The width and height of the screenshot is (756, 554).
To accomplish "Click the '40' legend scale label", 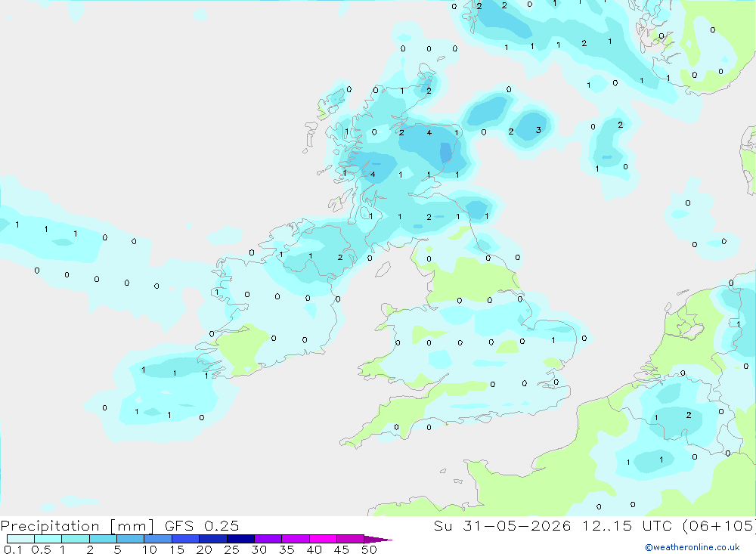I will 314,549.
